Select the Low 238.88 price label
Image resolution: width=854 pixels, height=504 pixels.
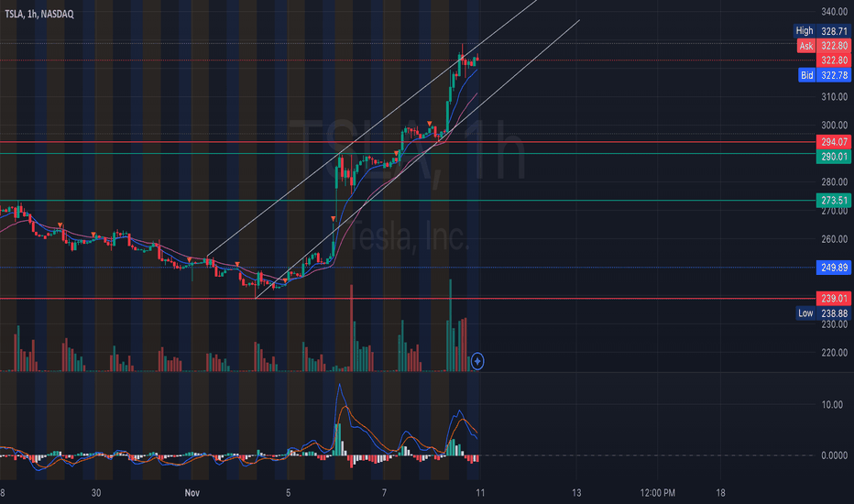click(x=824, y=313)
